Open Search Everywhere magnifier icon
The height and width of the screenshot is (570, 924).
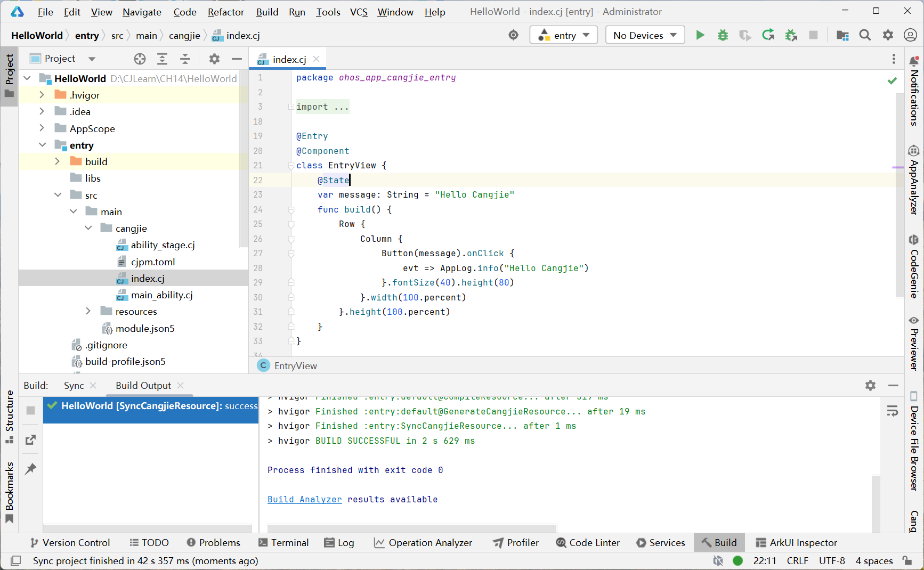pyautogui.click(x=865, y=35)
